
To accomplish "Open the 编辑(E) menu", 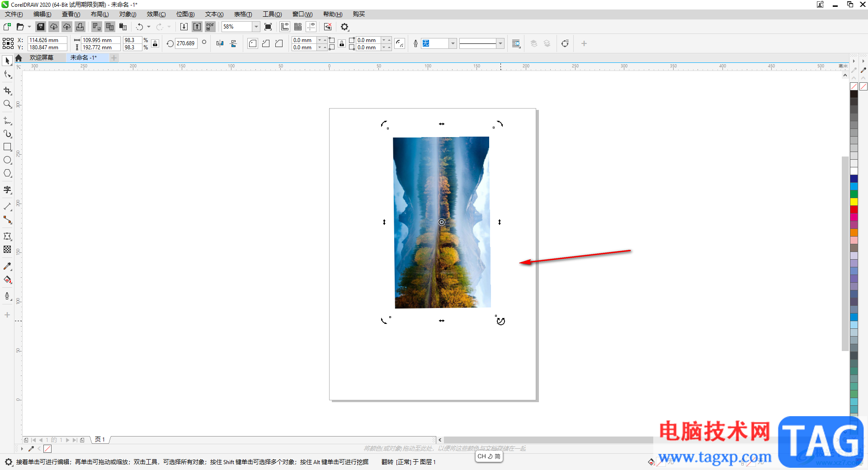I will [42, 14].
